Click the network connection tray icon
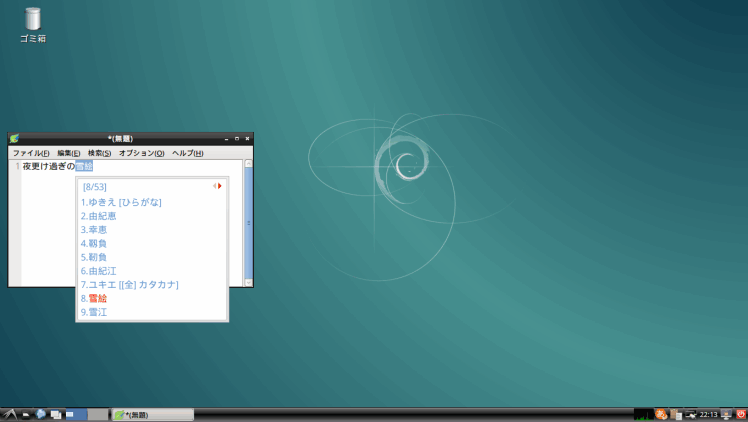 [690, 414]
